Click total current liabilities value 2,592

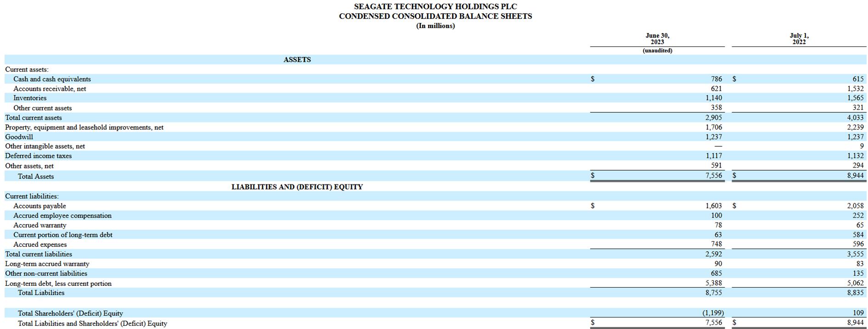point(714,254)
